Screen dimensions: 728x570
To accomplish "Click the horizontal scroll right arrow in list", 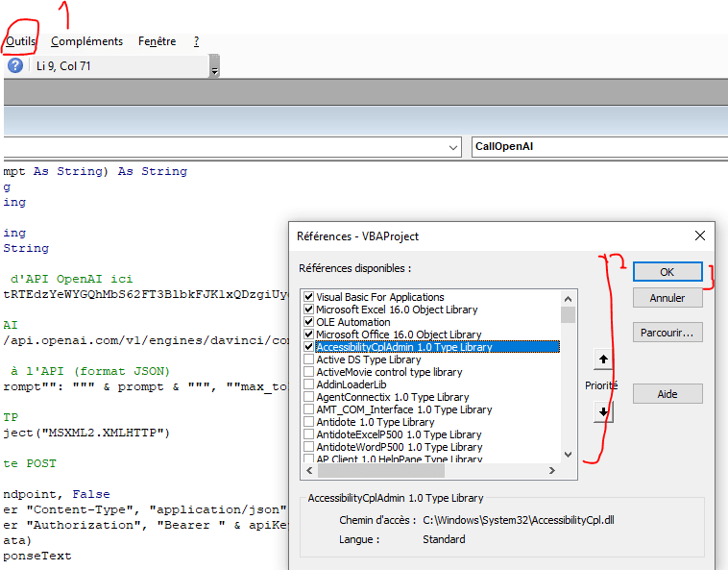I will [551, 471].
